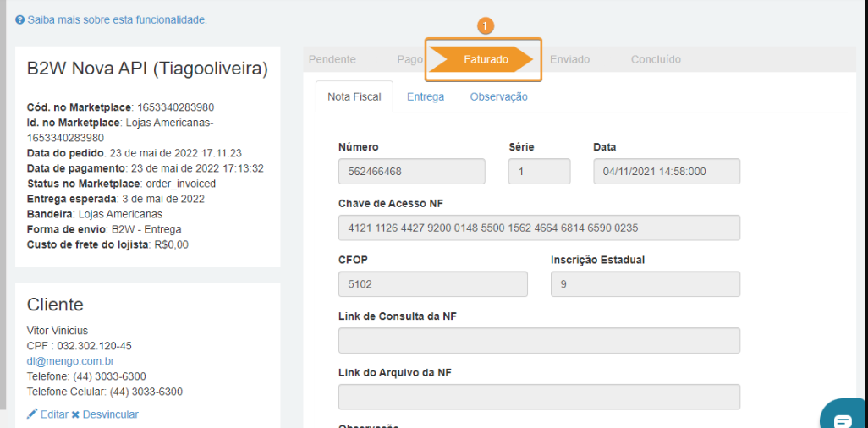Screen dimensions: 868x428
Task: Click the 'B2W Nova API (Tiagooliveira)' heading
Action: coord(147,69)
